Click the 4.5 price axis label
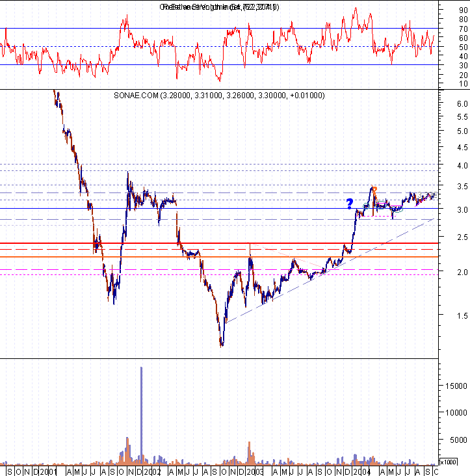 (462, 147)
